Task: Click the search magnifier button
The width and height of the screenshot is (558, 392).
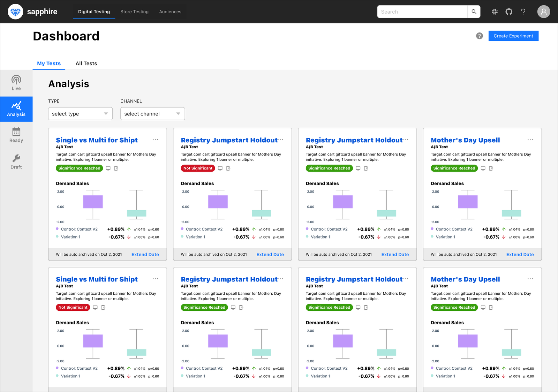Action: (x=474, y=12)
